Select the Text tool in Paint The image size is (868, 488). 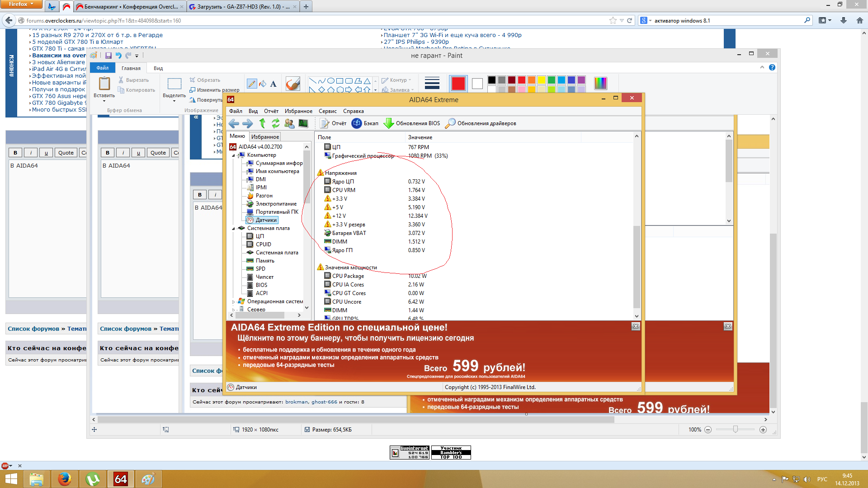click(x=273, y=84)
